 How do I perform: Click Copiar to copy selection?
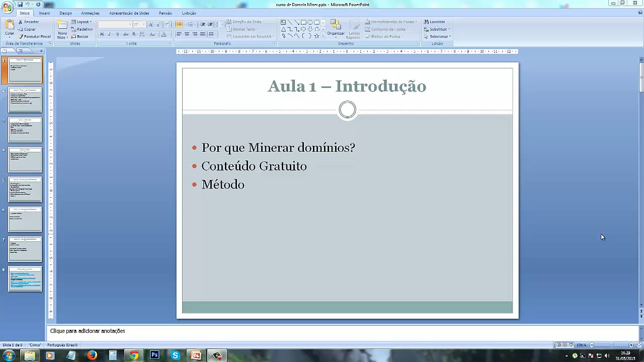pos(27,29)
